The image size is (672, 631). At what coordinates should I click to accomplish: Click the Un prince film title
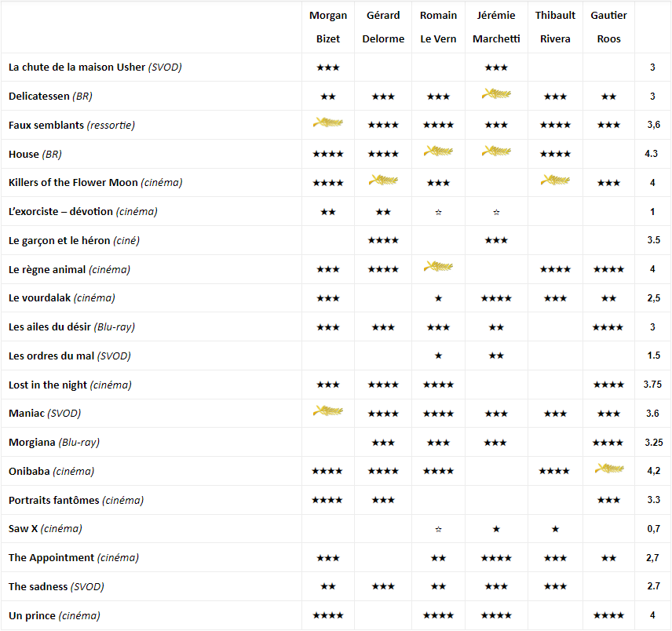pos(32,615)
